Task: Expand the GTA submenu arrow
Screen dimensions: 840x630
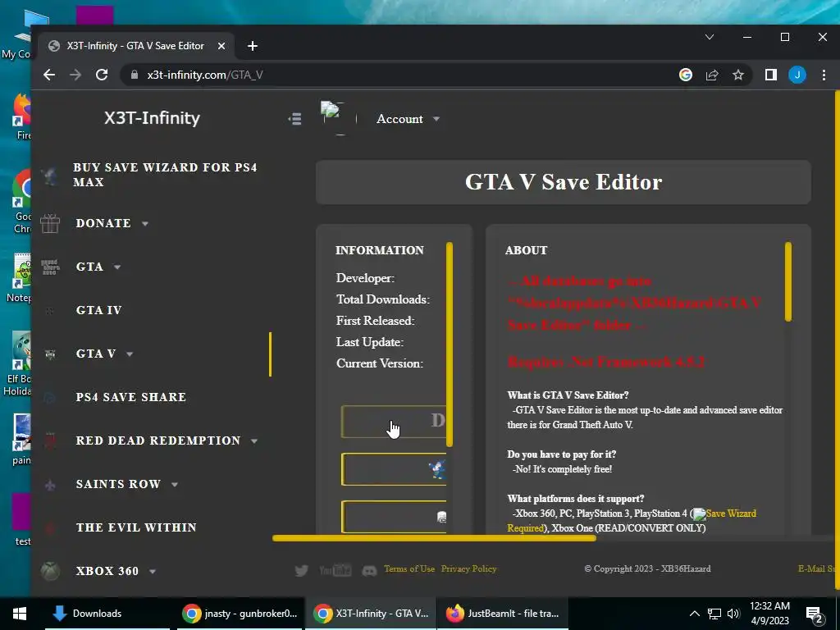Action: 117,267
